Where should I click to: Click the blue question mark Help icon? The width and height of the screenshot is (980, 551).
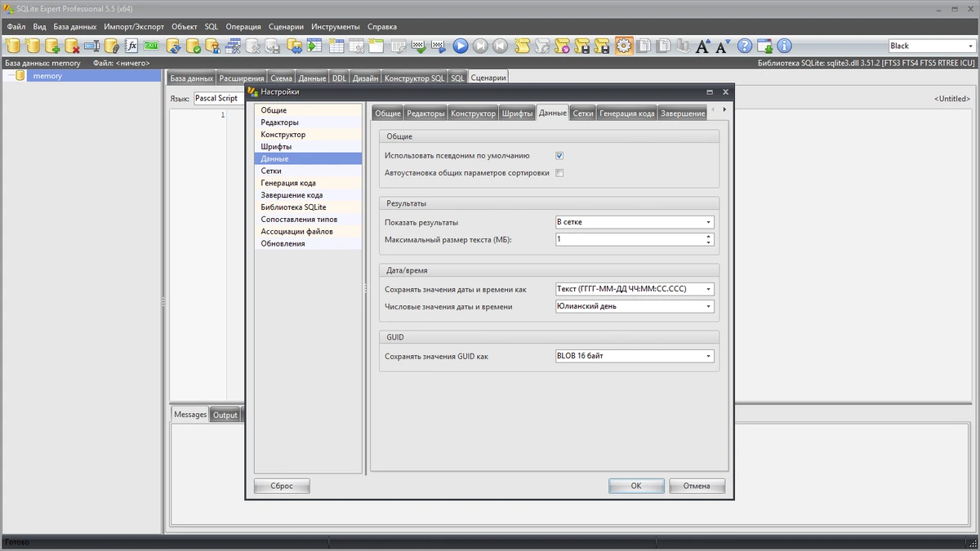coord(745,46)
